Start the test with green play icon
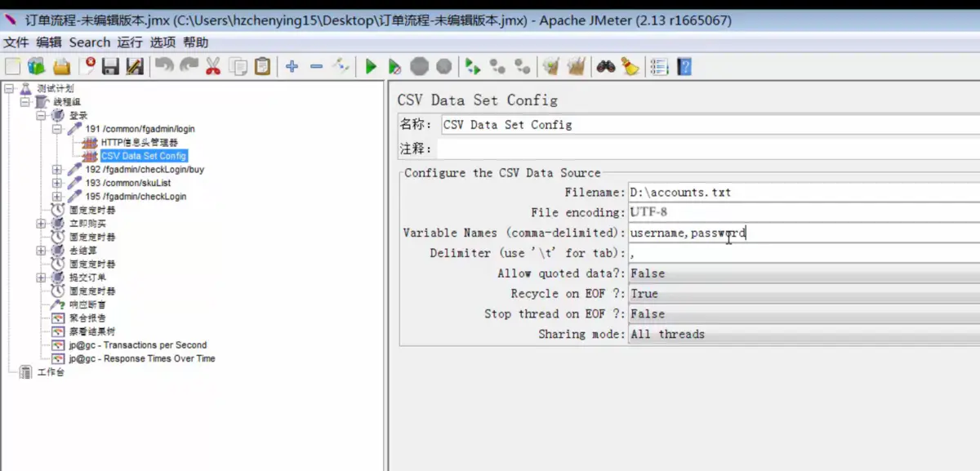 [x=371, y=66]
